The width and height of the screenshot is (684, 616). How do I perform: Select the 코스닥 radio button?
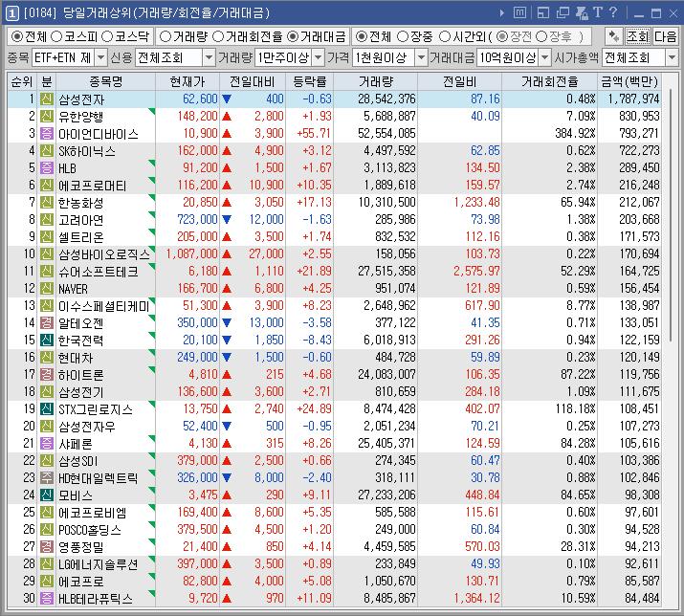[x=107, y=36]
